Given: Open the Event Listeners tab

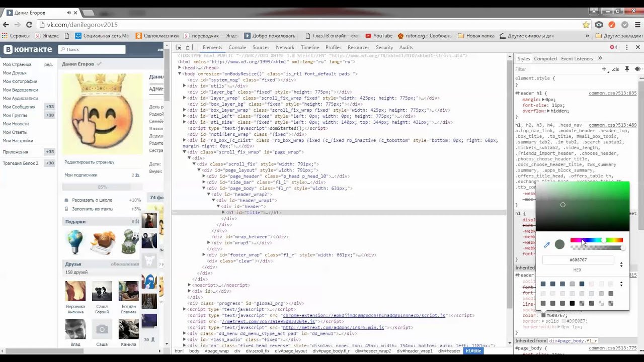Looking at the screenshot, I should point(577,58).
